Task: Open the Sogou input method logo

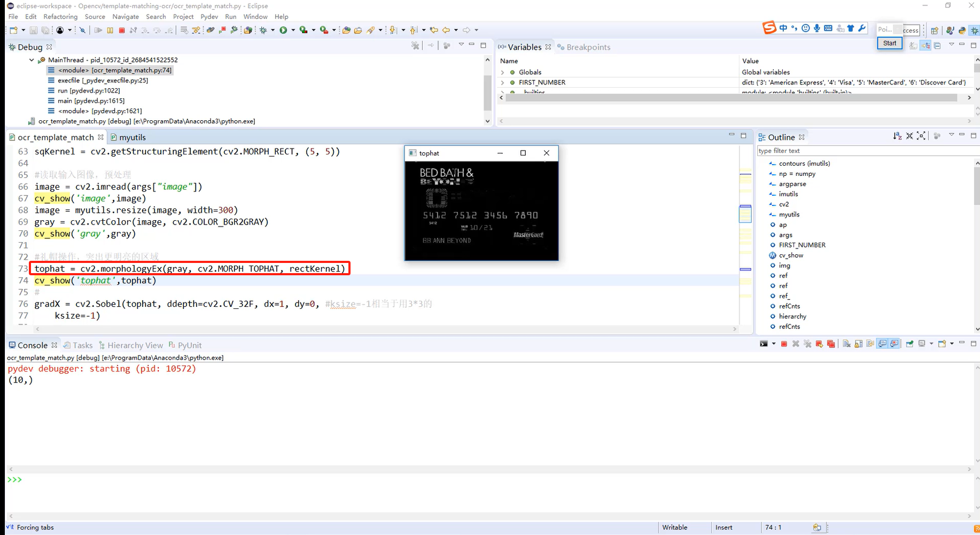Action: (x=769, y=28)
